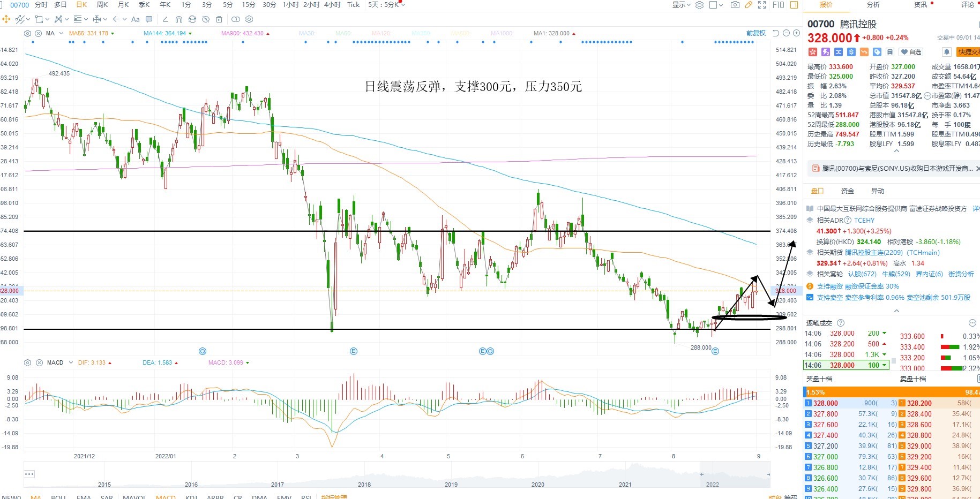The height and width of the screenshot is (499, 980).
Task: Reset chart zoom with undo arrow
Action: pos(776,33)
